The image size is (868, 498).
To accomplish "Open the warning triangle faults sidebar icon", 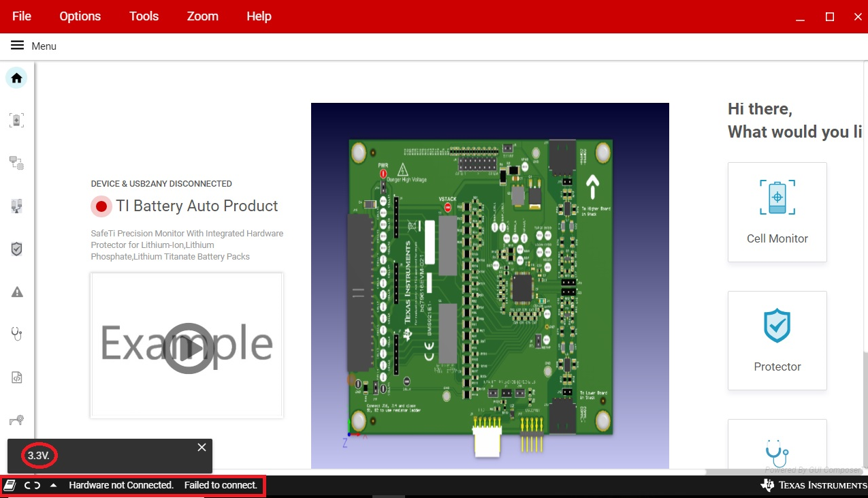I will point(16,292).
